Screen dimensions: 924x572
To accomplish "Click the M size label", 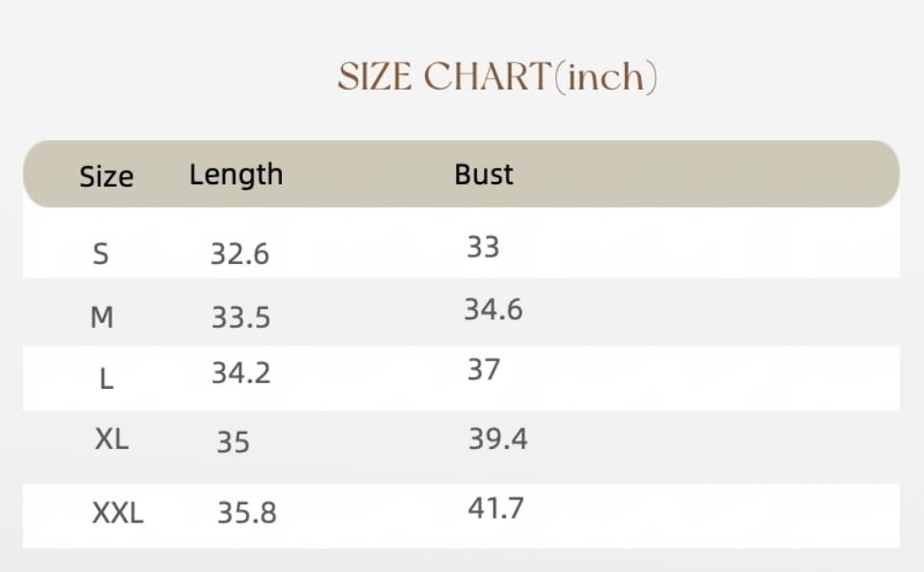I will [102, 317].
